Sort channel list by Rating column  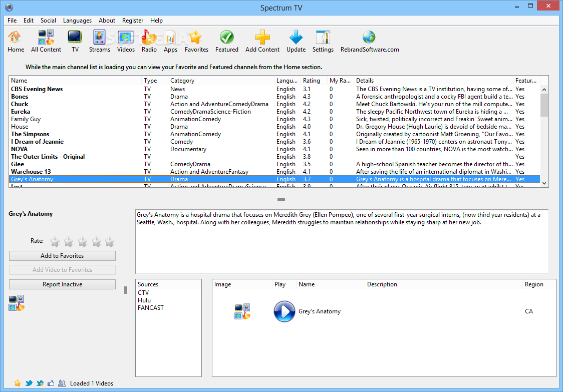click(314, 81)
